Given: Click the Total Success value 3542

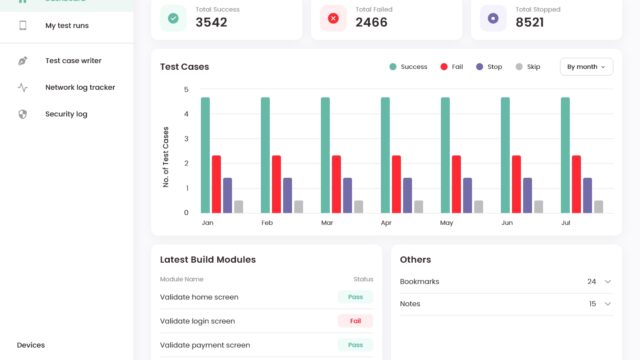Looking at the screenshot, I should point(211,22).
